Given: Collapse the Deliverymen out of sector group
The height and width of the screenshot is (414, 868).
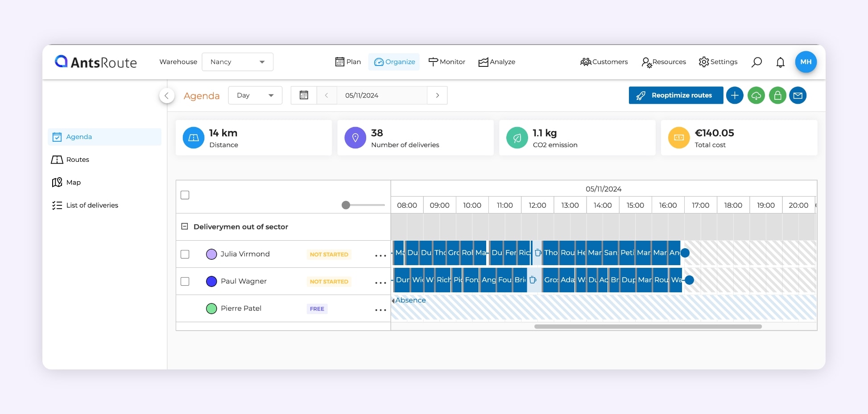Looking at the screenshot, I should (185, 226).
